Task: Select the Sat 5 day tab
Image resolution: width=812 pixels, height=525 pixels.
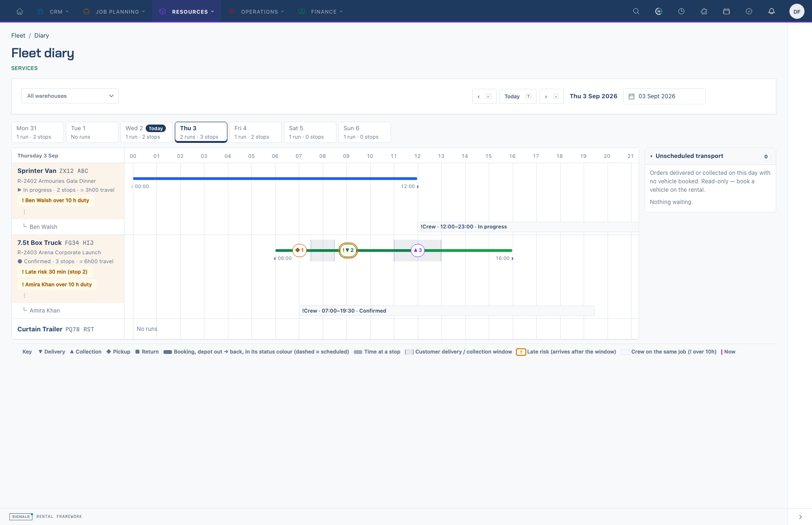Action: (x=310, y=132)
